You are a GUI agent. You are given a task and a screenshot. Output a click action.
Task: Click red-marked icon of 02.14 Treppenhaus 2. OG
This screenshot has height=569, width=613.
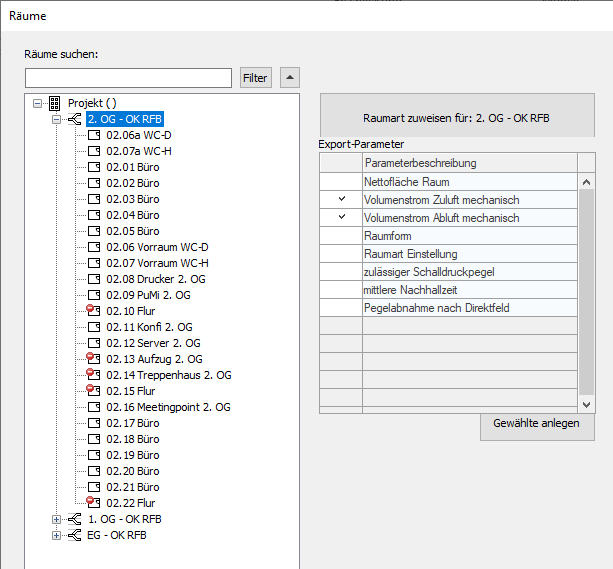click(93, 375)
